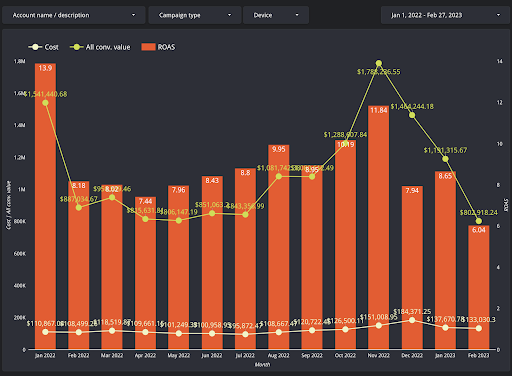
Task: Click the Jan 2022 conv. value data point
Action: pos(45,103)
